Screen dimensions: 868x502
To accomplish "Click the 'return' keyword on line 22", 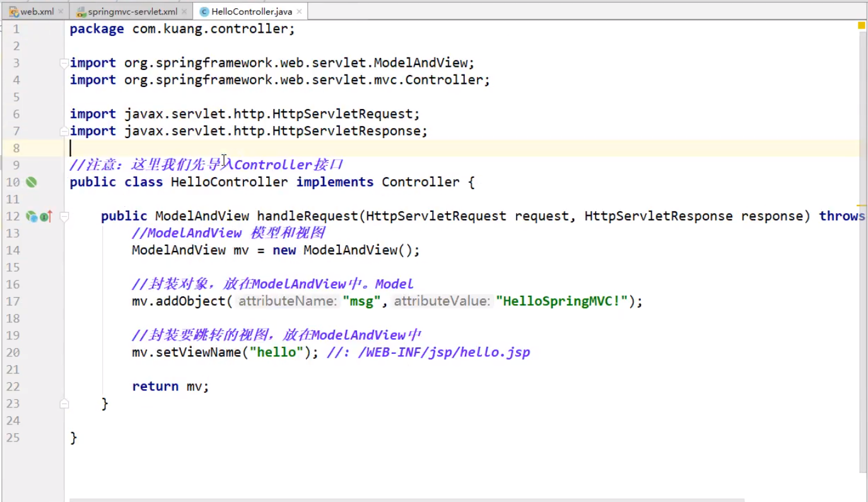I will click(x=155, y=387).
